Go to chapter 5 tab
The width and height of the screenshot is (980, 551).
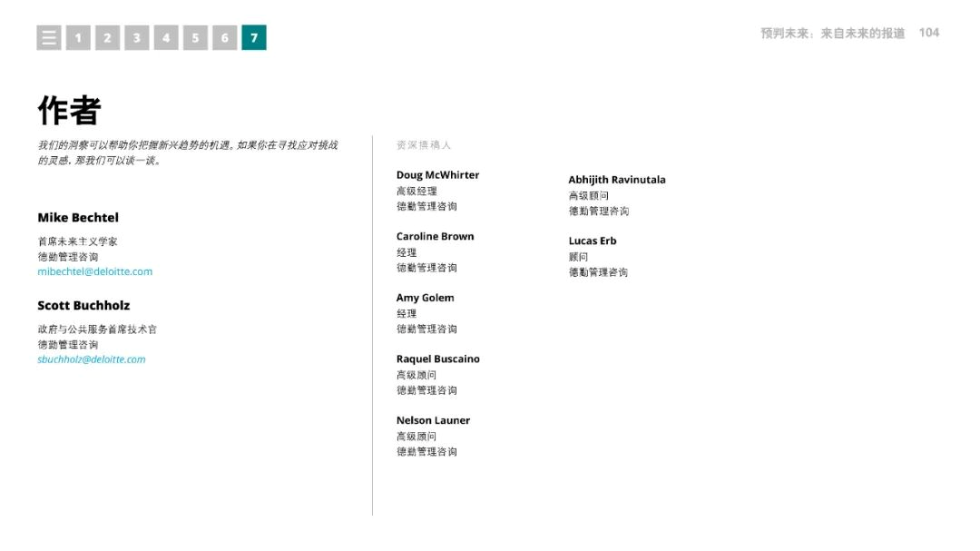pos(196,37)
